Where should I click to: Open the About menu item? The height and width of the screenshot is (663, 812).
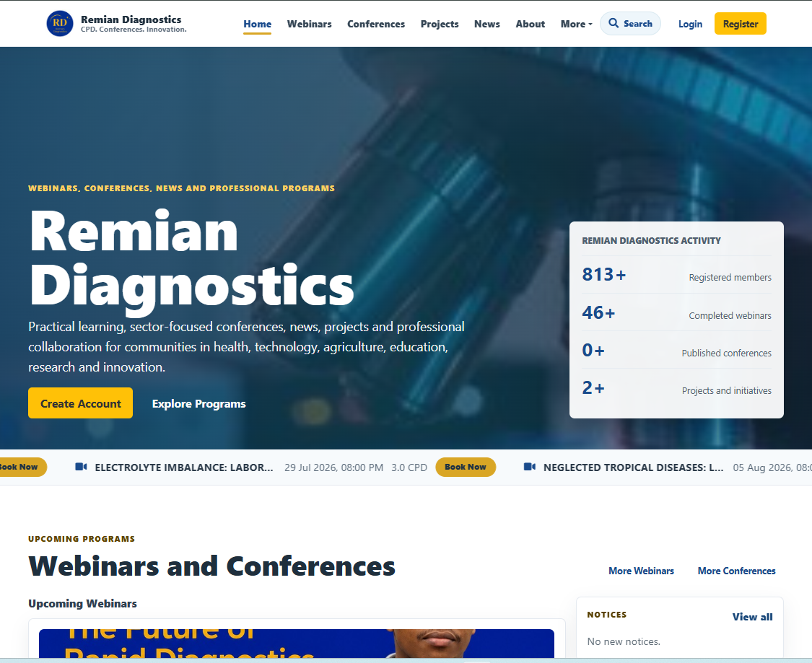coord(531,24)
